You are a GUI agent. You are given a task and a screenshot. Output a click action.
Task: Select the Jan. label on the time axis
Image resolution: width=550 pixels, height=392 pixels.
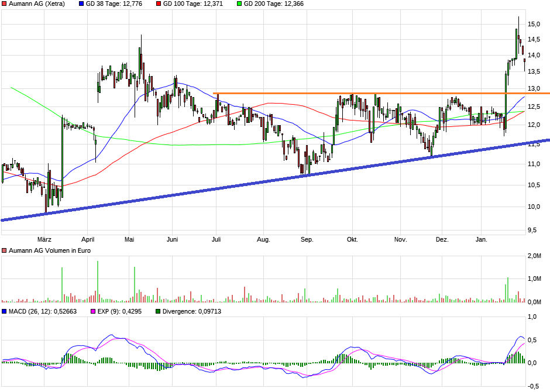click(x=482, y=239)
